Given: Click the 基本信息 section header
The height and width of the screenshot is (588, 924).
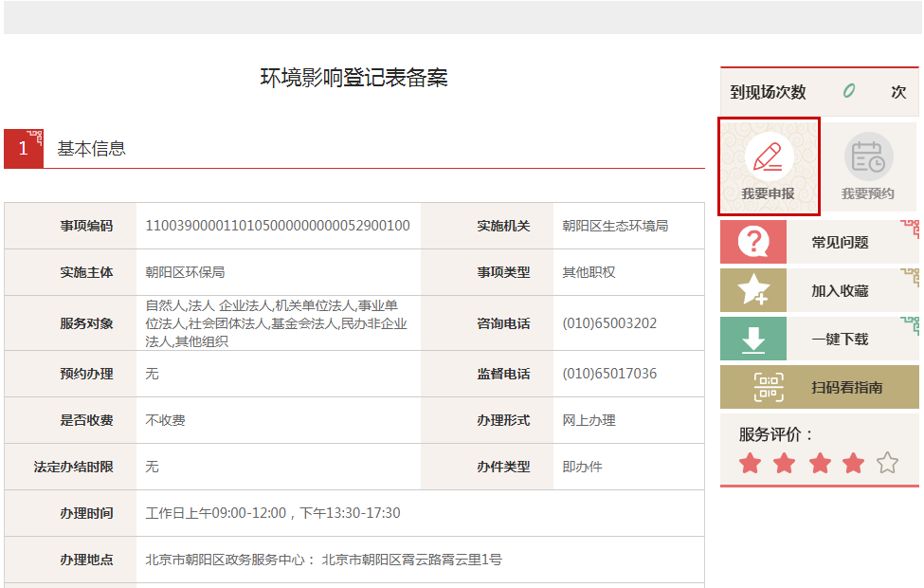Looking at the screenshot, I should (91, 149).
